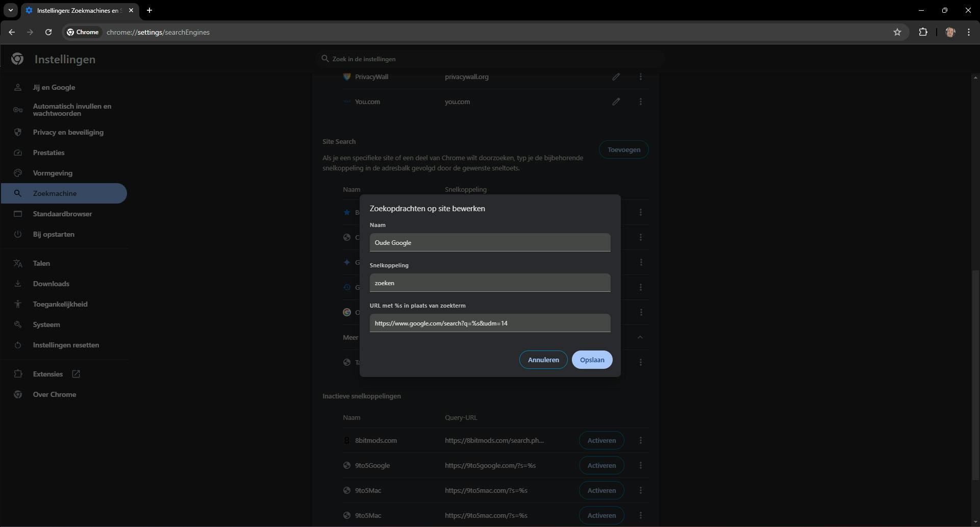Image resolution: width=980 pixels, height=527 pixels.
Task: Open a new tab with plus button
Action: pos(149,10)
